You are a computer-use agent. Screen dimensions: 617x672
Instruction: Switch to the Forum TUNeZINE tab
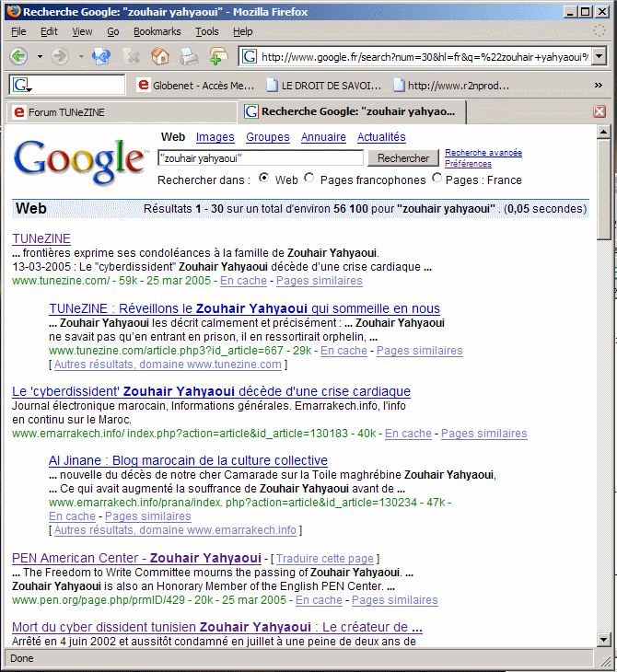click(x=122, y=112)
